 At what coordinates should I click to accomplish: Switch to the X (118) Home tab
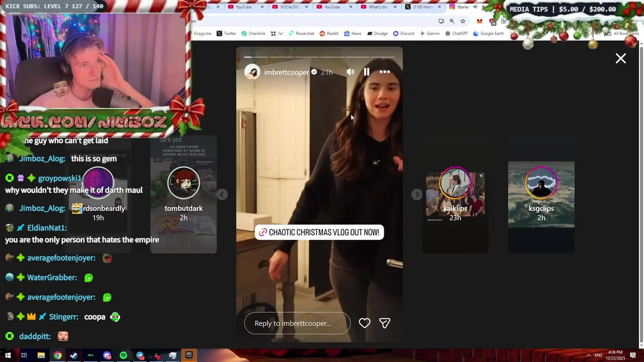[422, 7]
